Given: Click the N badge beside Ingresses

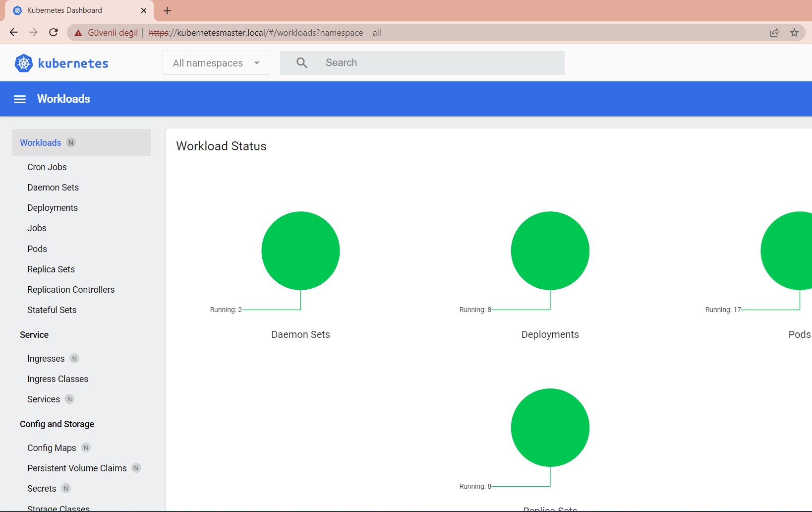Looking at the screenshot, I should [74, 358].
